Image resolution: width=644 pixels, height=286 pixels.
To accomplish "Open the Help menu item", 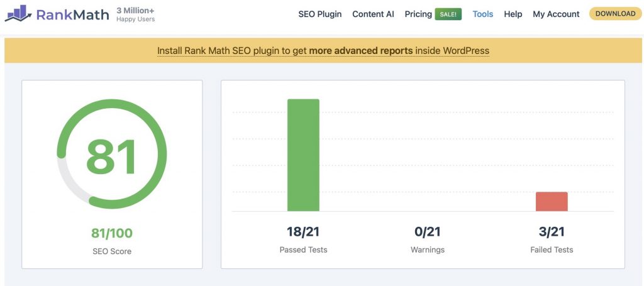I will click(513, 14).
